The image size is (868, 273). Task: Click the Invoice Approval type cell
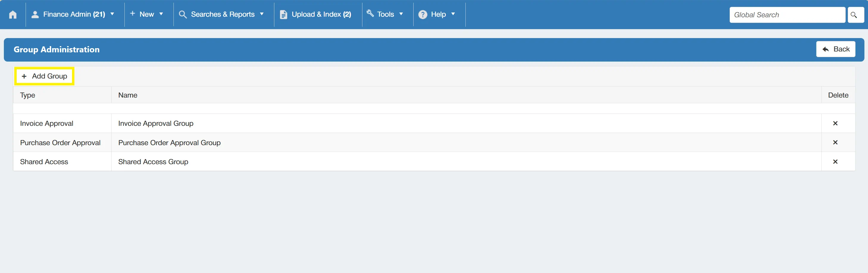tap(62, 123)
